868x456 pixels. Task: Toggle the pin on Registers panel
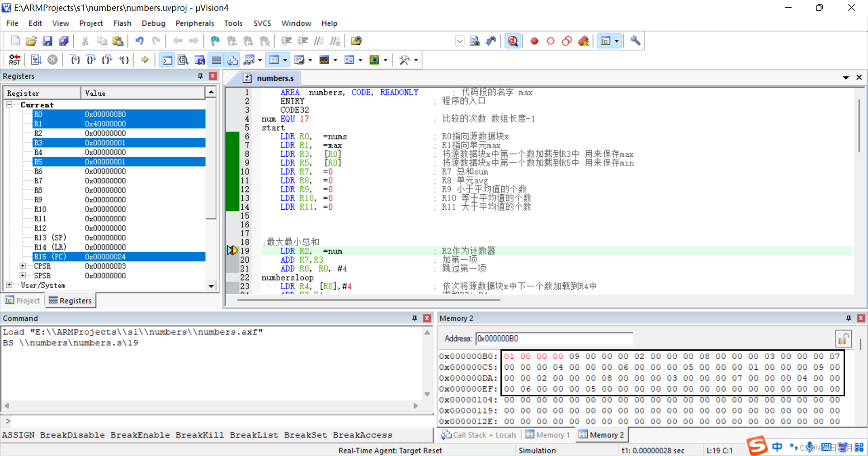pyautogui.click(x=200, y=76)
